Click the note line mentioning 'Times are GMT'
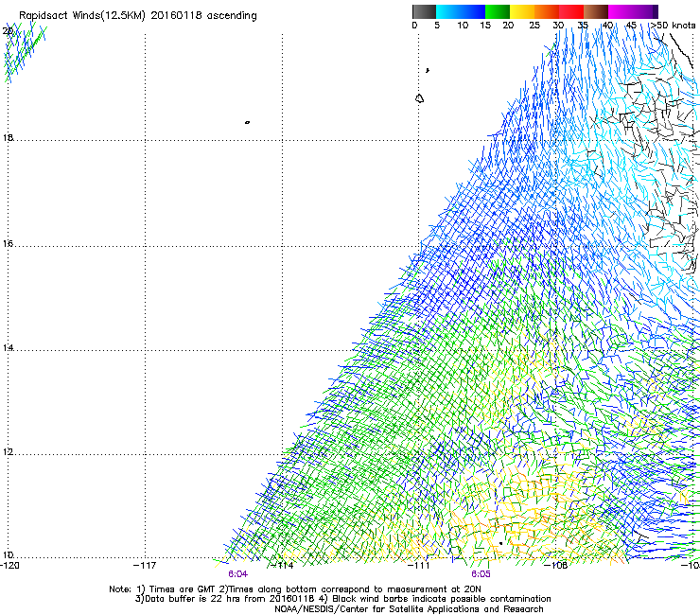Screen dimensions: 700x615 [295, 589]
